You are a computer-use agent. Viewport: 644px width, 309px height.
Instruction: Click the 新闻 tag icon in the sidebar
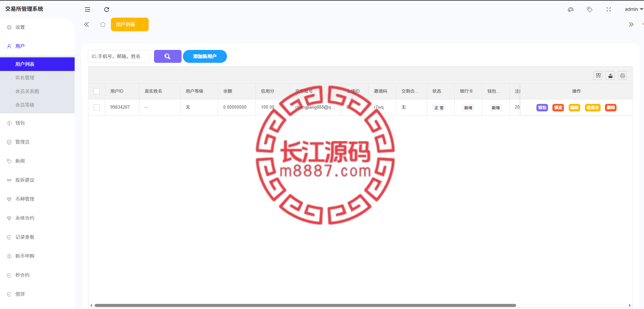click(x=9, y=161)
